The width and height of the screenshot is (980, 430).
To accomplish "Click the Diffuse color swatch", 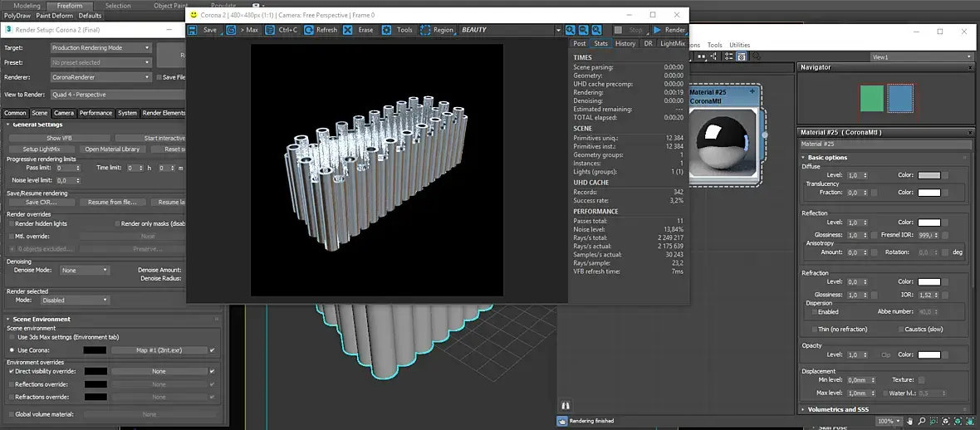I will coord(929,175).
